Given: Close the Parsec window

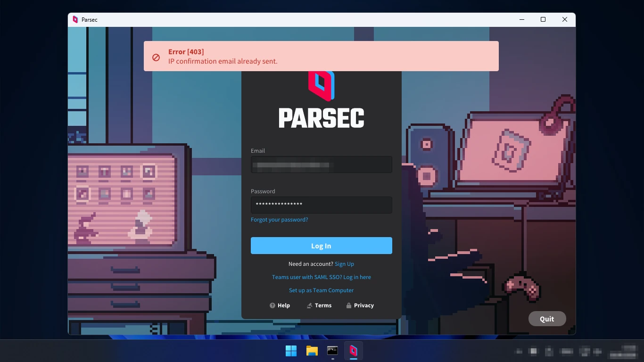Looking at the screenshot, I should pos(565,20).
